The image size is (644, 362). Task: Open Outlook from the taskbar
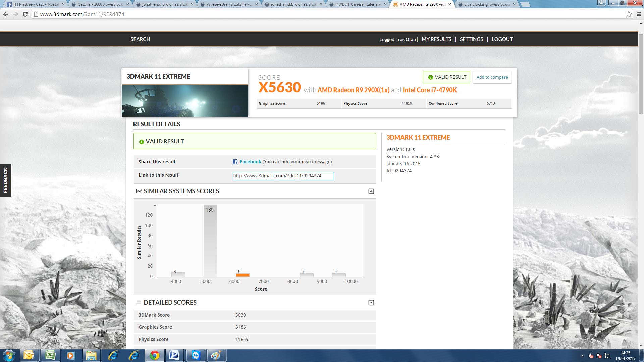(x=29, y=355)
